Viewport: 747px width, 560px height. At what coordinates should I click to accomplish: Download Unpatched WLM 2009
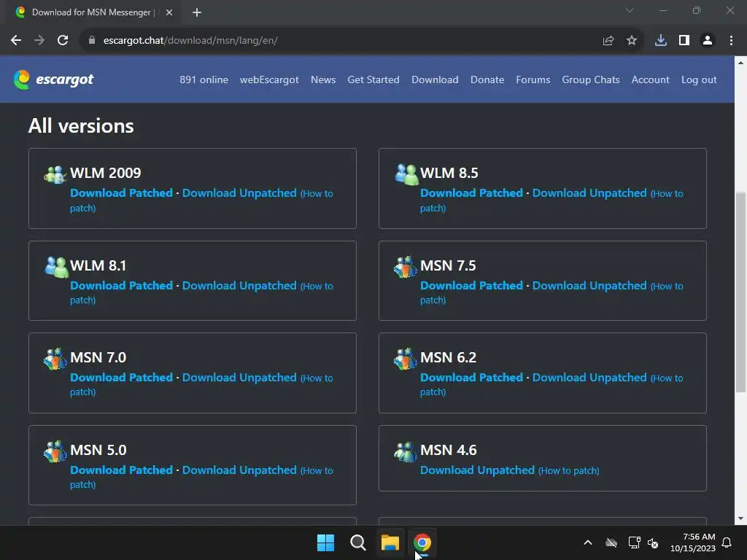239,192
